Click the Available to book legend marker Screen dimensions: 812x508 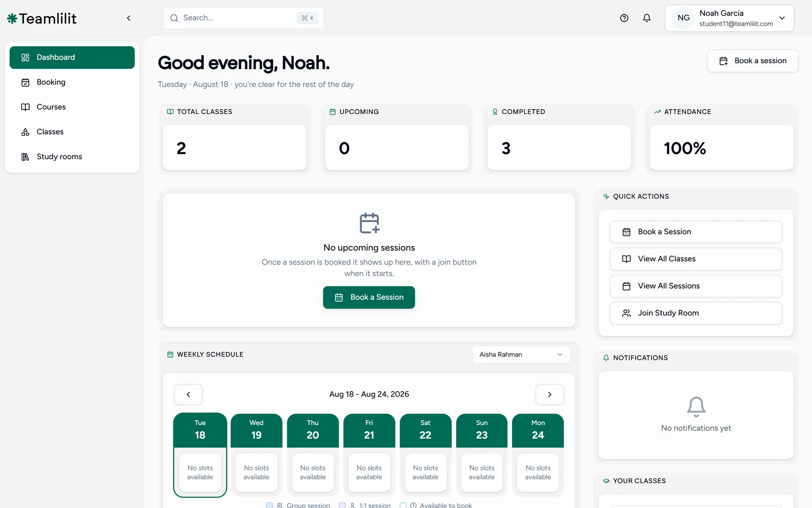point(403,505)
